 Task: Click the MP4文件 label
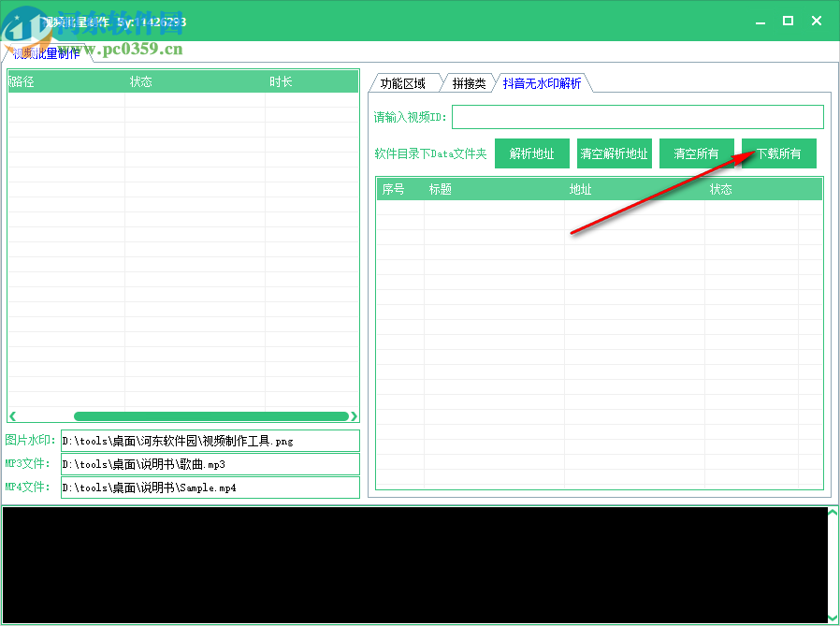click(27, 488)
